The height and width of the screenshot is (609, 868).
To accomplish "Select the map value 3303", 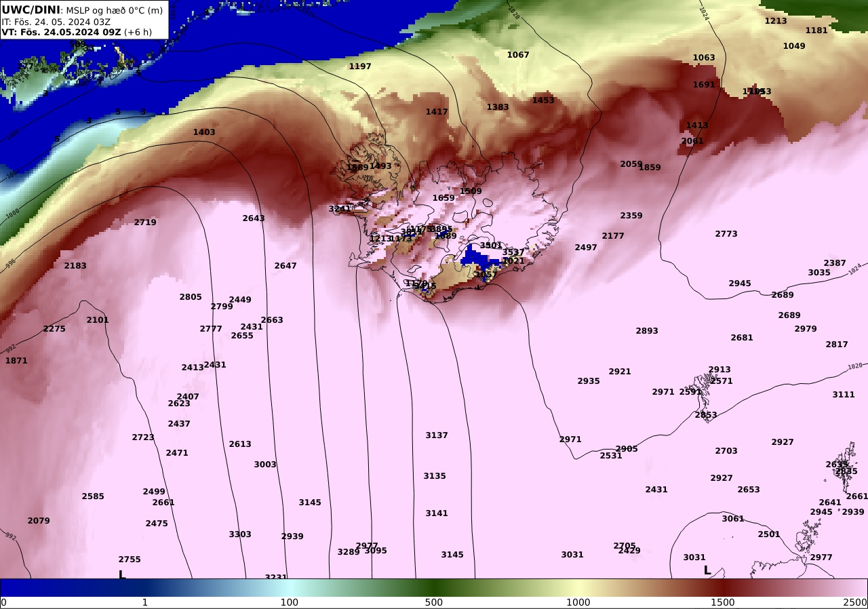I will click(x=240, y=534).
